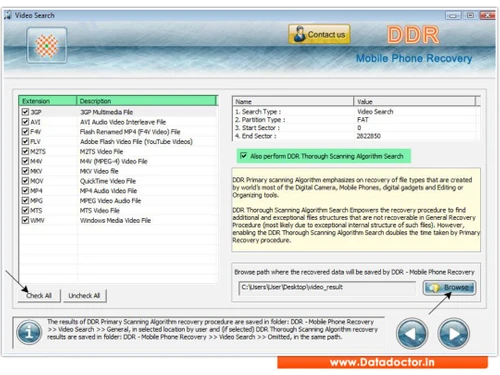This screenshot has height=375, width=500.
Task: Proceed with the right arrow button
Action: click(453, 333)
